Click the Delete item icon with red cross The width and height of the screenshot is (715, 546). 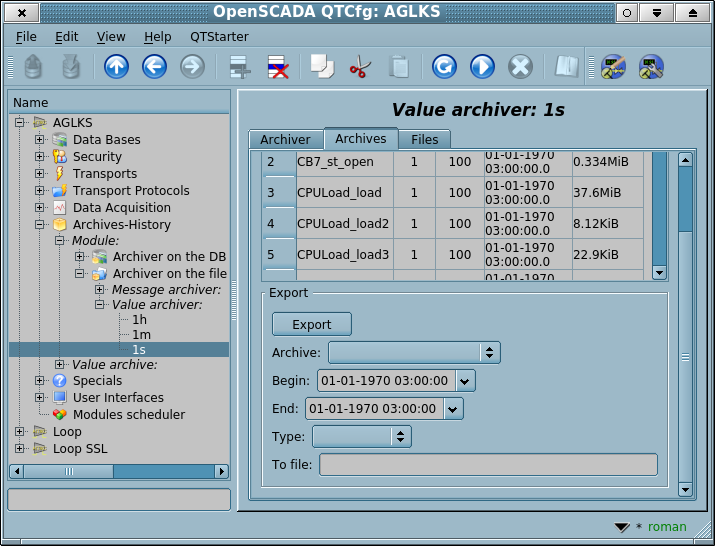point(277,67)
